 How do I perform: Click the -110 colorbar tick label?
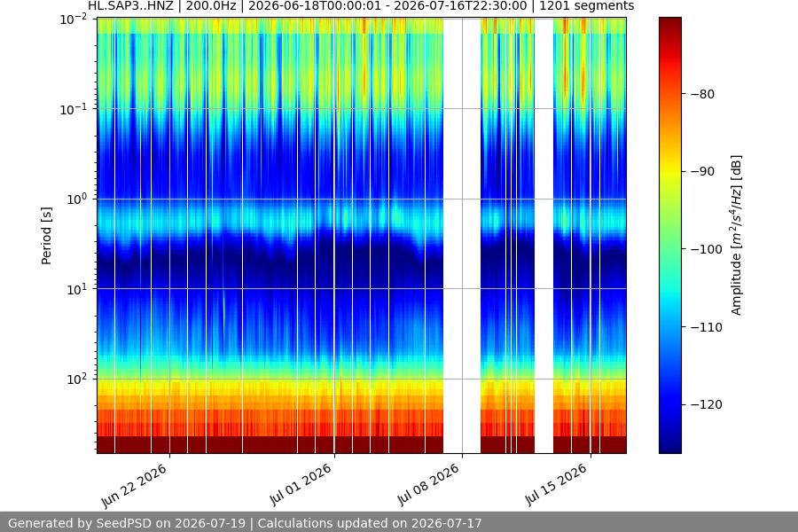(707, 327)
